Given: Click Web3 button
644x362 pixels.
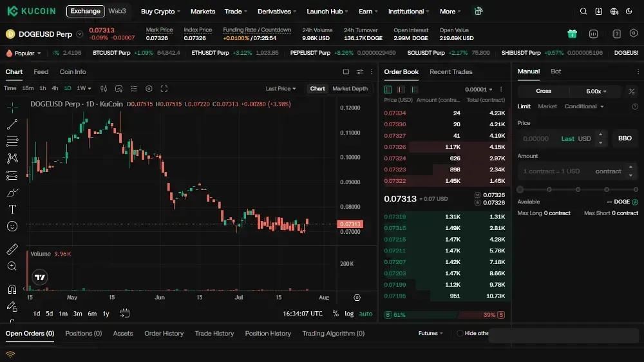Looking at the screenshot, I should [117, 11].
